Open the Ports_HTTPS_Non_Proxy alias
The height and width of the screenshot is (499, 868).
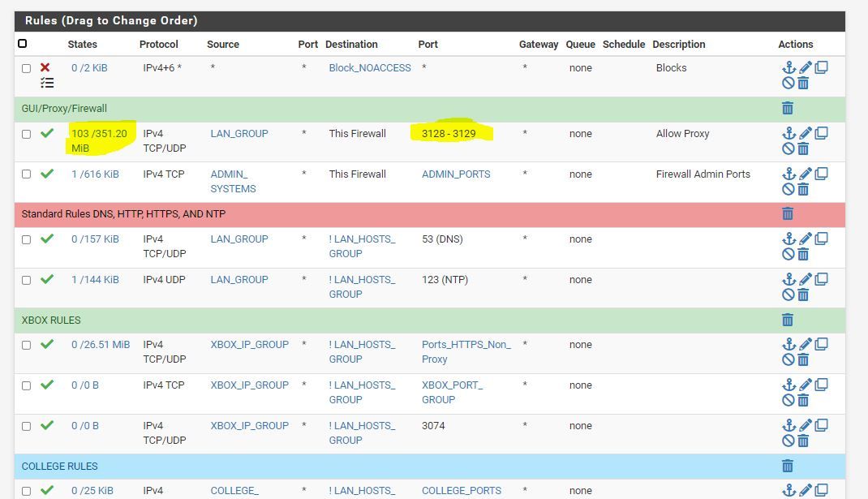click(466, 351)
